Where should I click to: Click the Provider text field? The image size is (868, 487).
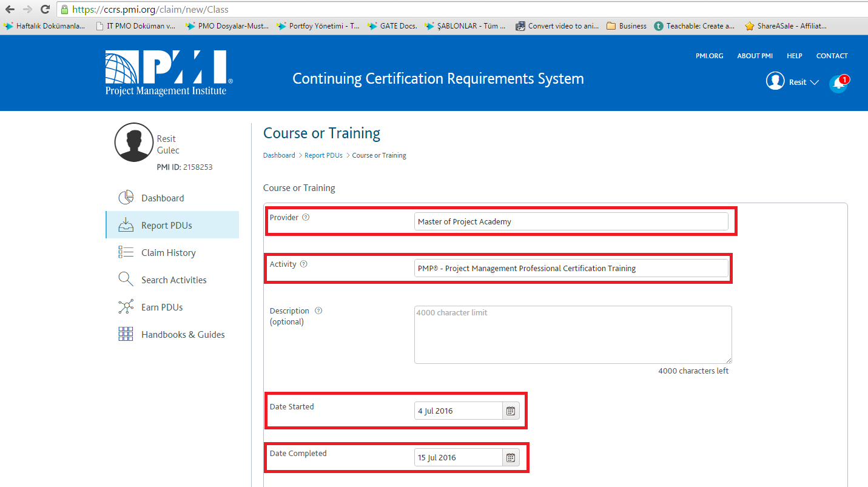(571, 221)
